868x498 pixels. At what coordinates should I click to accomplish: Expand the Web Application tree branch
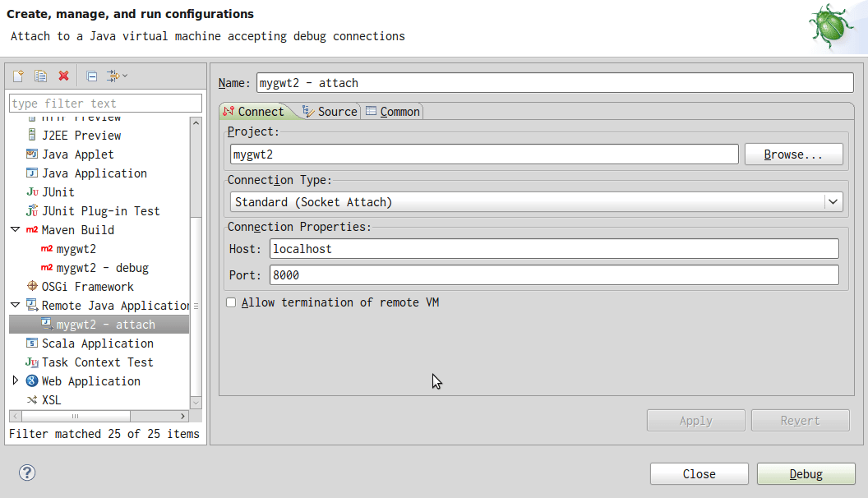(x=14, y=380)
